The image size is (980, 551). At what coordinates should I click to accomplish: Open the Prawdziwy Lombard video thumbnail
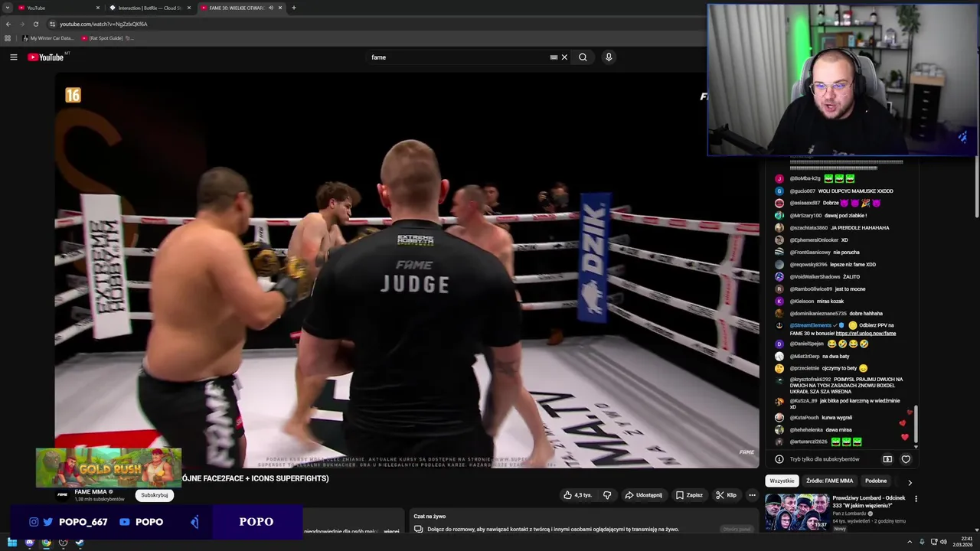tap(796, 512)
